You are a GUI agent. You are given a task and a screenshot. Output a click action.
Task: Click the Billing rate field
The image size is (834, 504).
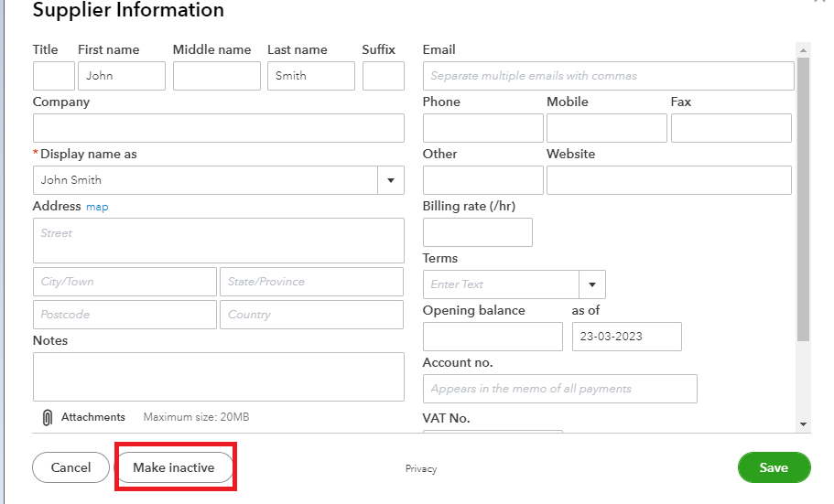(x=477, y=232)
